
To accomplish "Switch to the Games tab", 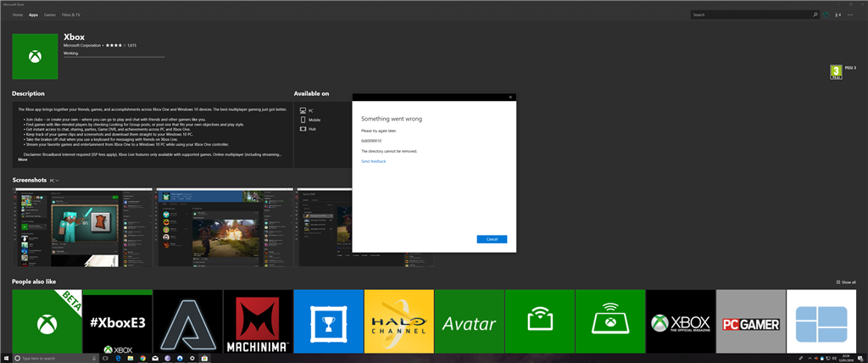I will click(x=50, y=15).
